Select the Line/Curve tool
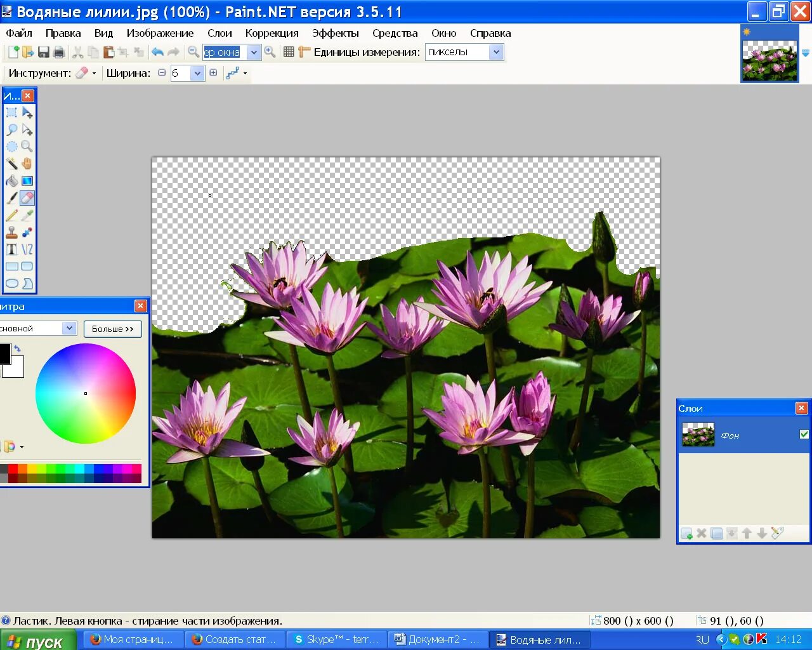This screenshot has height=650, width=812. [27, 249]
